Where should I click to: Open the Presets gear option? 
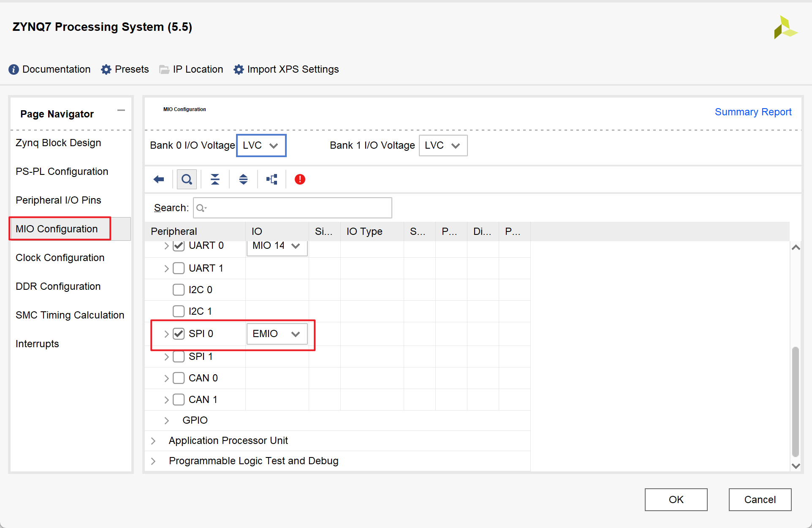tap(125, 69)
